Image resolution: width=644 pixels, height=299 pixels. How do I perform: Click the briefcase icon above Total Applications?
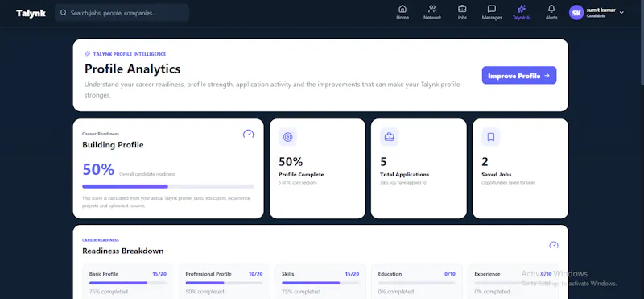click(x=389, y=137)
